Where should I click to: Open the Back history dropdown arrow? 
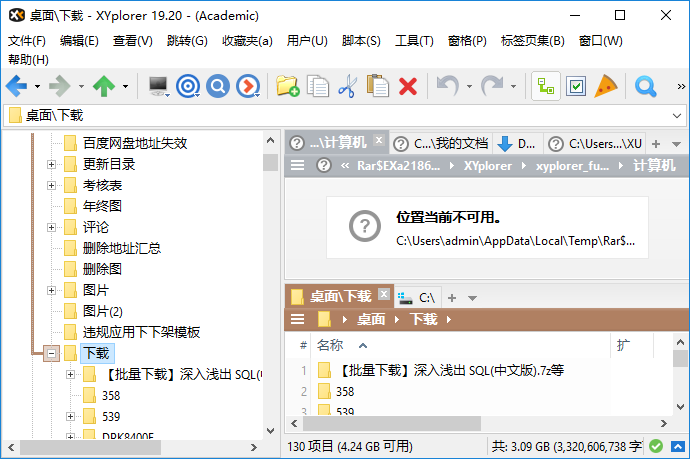tap(37, 86)
